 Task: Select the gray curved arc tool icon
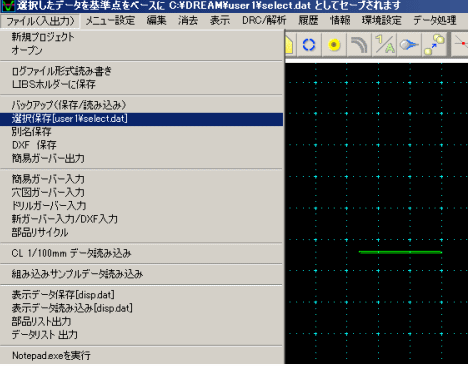pyautogui.click(x=359, y=45)
